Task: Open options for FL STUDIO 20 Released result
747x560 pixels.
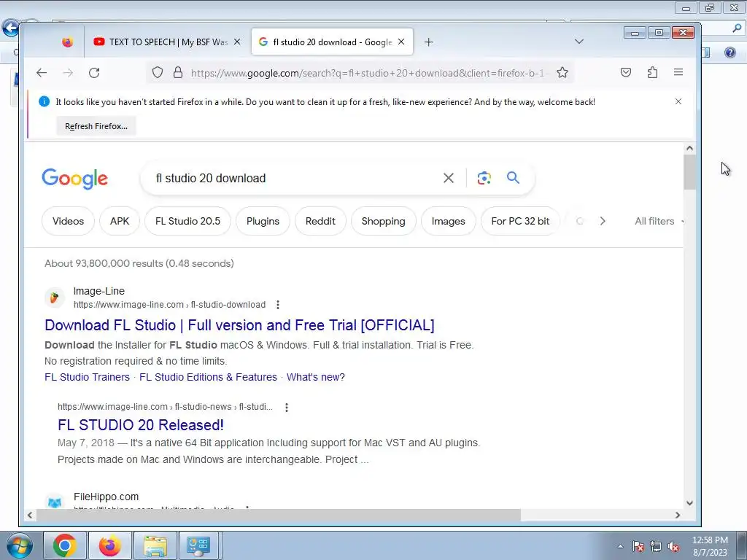Action: [x=286, y=407]
